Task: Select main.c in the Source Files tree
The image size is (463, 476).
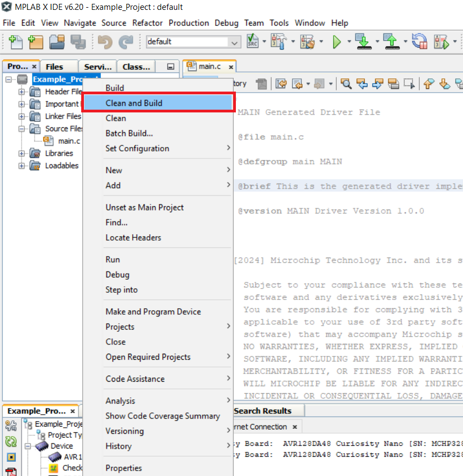Action: coord(69,141)
